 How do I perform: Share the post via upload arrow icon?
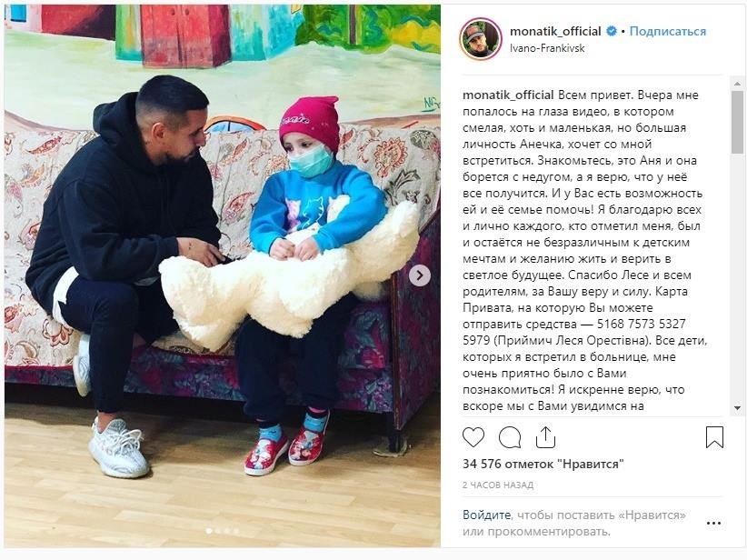tap(545, 437)
